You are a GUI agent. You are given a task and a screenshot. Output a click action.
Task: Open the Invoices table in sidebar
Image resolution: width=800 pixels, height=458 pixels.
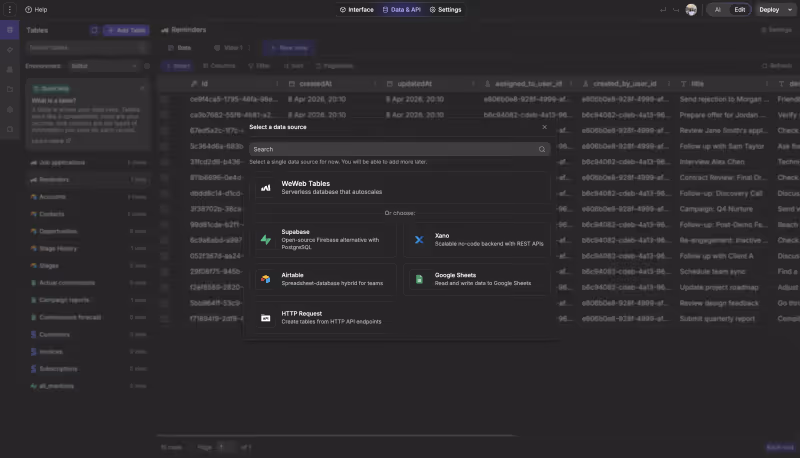[x=88, y=351]
